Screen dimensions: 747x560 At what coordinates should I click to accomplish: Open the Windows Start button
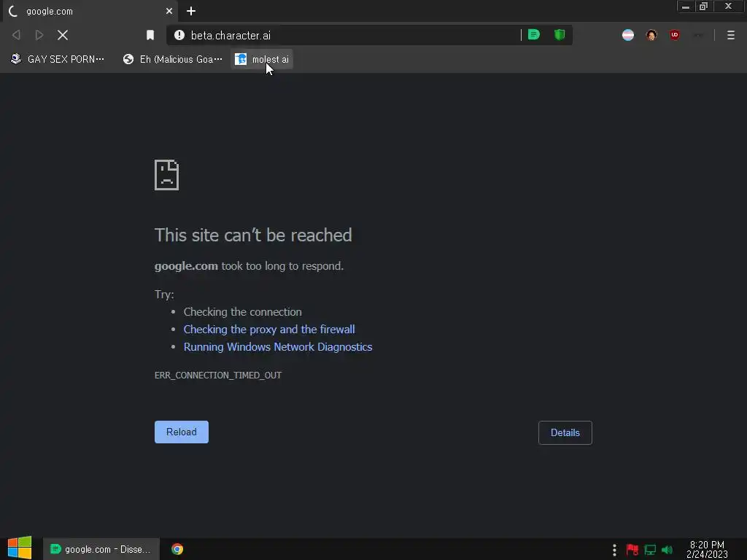click(20, 548)
